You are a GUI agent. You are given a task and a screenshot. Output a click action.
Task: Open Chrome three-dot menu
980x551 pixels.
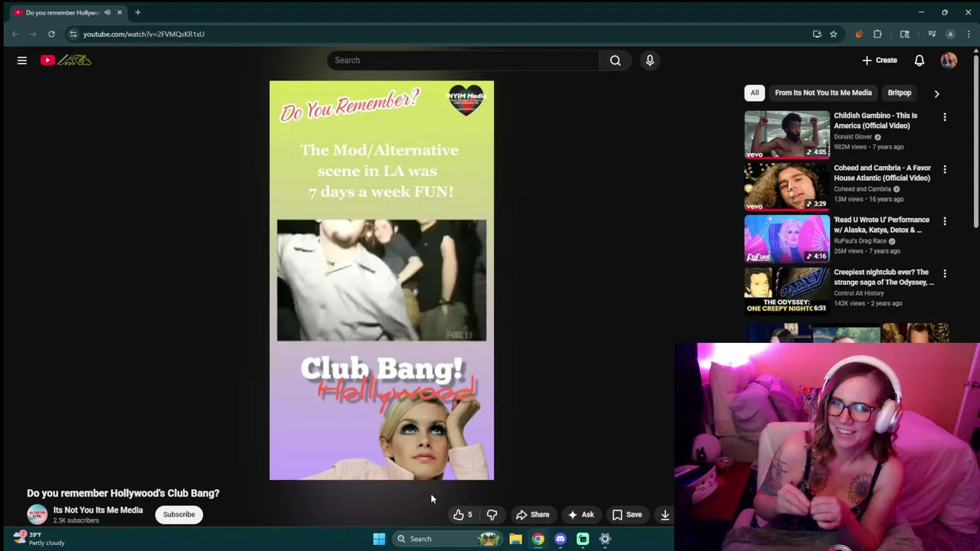(x=969, y=34)
